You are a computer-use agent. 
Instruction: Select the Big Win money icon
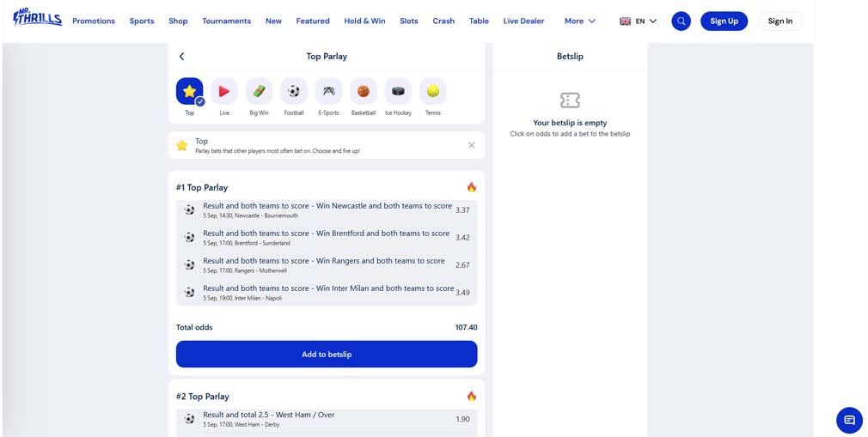259,91
